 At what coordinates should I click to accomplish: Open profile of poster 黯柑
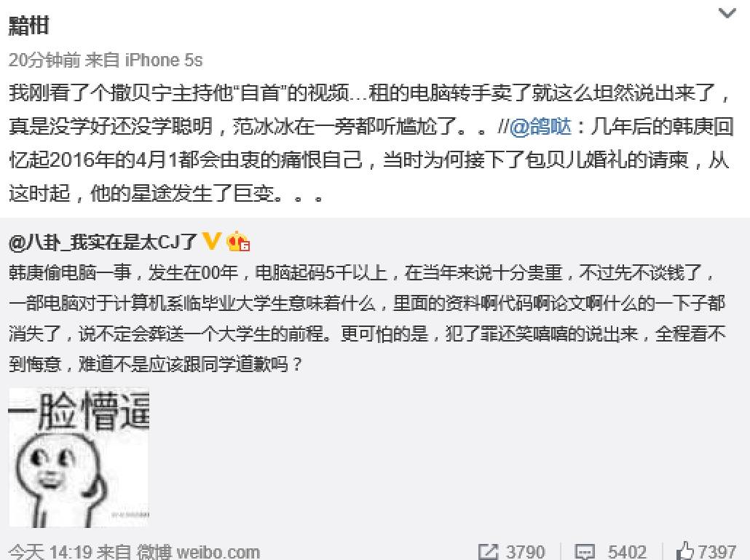point(28,25)
